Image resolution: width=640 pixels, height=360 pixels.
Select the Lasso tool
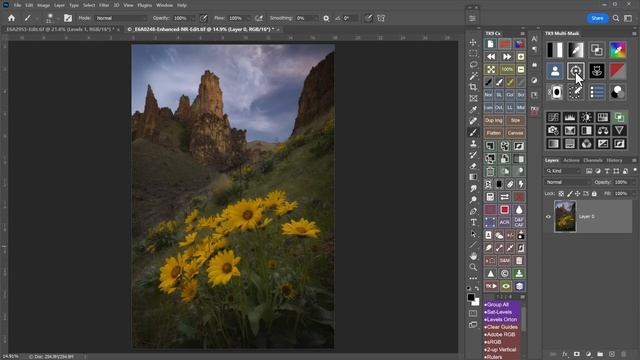[473, 64]
